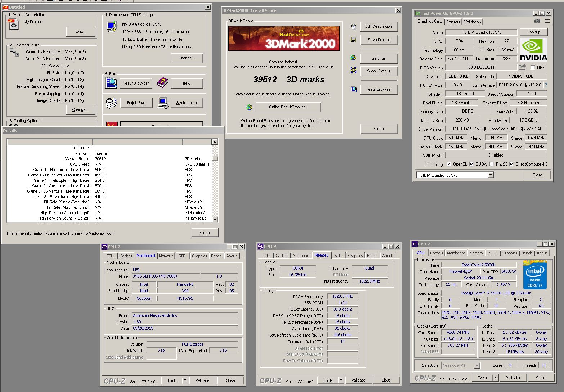Click the Change button under Selected Tests
Screen dimensions: 564x392
tap(80, 109)
